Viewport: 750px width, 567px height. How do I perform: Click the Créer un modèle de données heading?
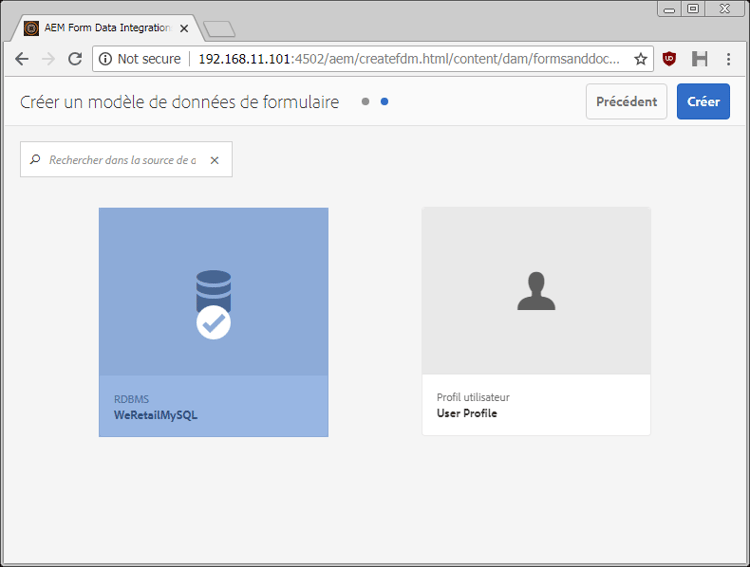point(179,102)
